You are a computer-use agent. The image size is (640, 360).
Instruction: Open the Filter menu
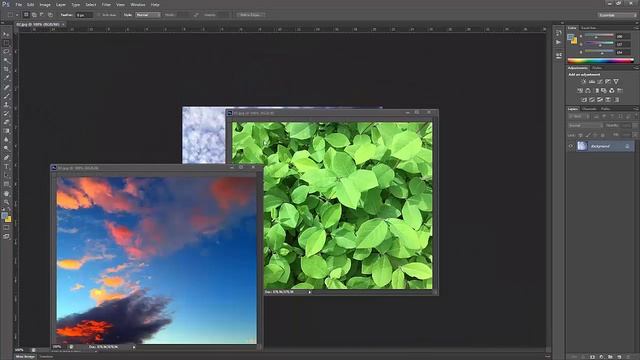point(106,4)
